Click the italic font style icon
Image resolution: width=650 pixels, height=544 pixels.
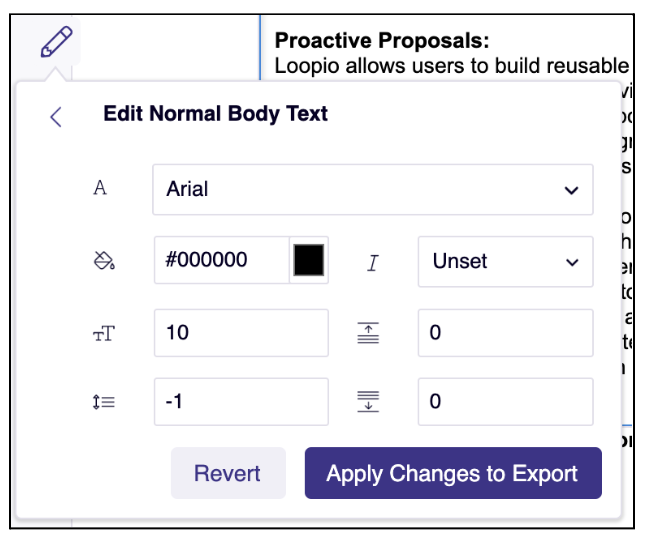373,262
